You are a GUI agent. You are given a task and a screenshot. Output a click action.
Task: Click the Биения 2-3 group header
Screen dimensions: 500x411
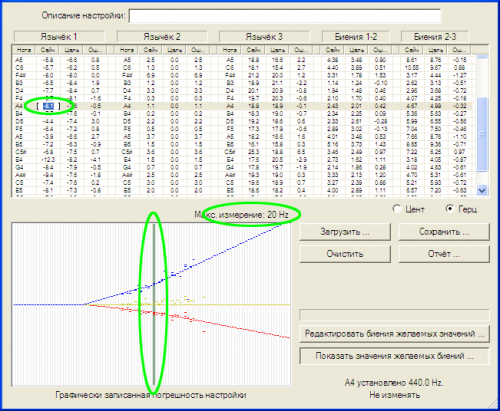435,37
